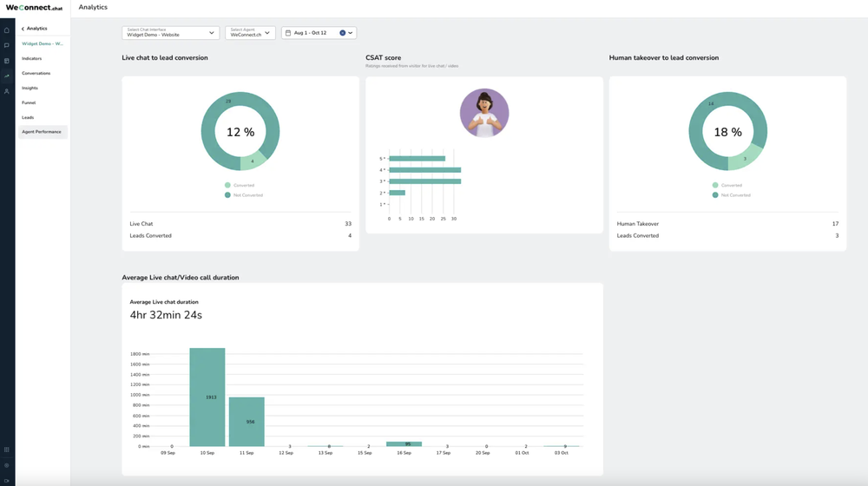Expand the Aug 1 - Oct 12 date range

coord(350,33)
